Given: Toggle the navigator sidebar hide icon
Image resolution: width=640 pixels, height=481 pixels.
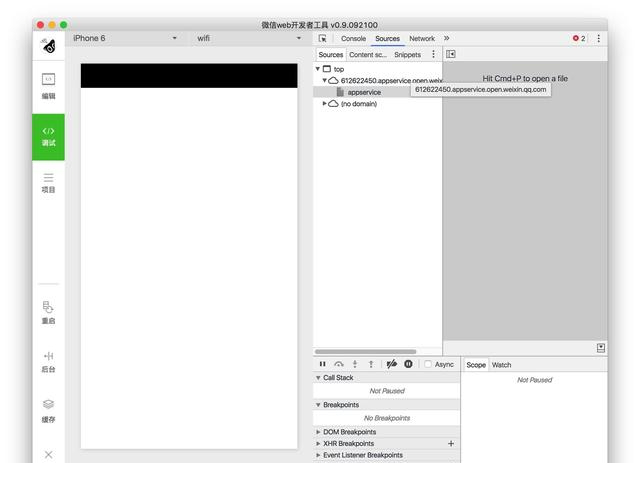Looking at the screenshot, I should click(451, 54).
